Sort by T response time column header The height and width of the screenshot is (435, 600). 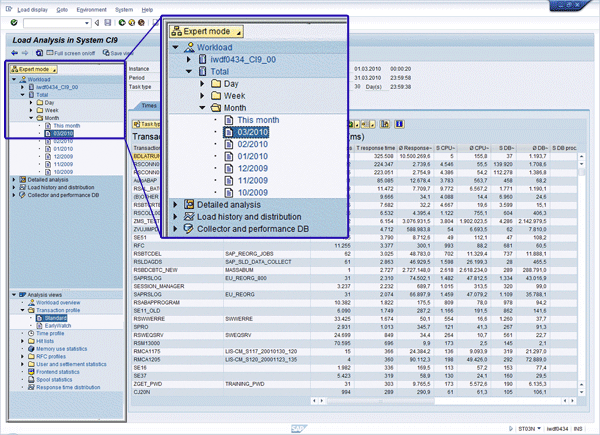(375, 148)
